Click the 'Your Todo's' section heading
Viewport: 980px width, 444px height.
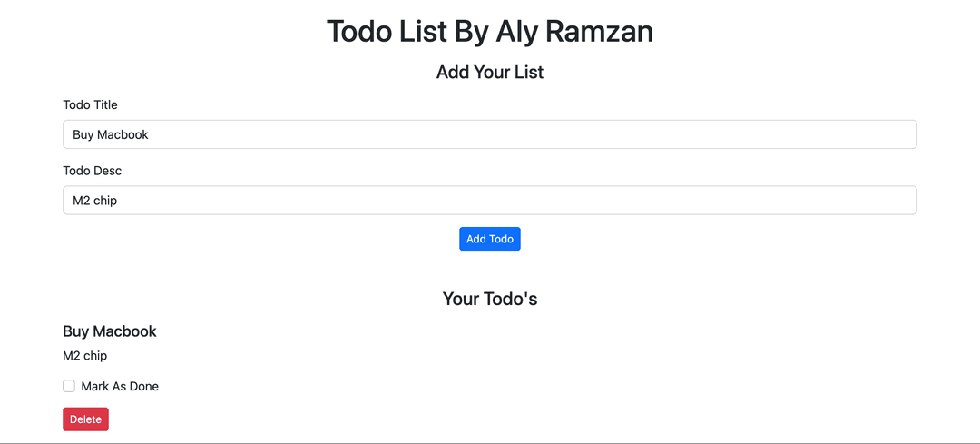pyautogui.click(x=490, y=299)
